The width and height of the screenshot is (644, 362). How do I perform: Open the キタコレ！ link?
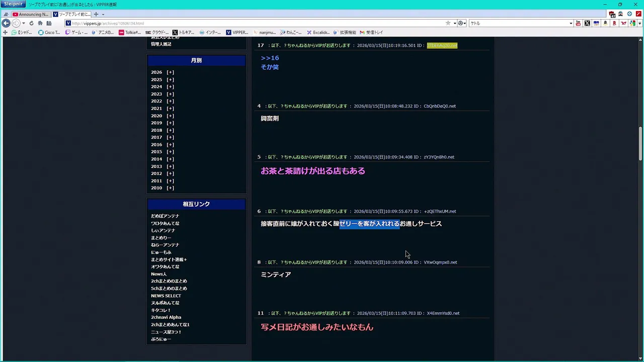[x=161, y=310]
